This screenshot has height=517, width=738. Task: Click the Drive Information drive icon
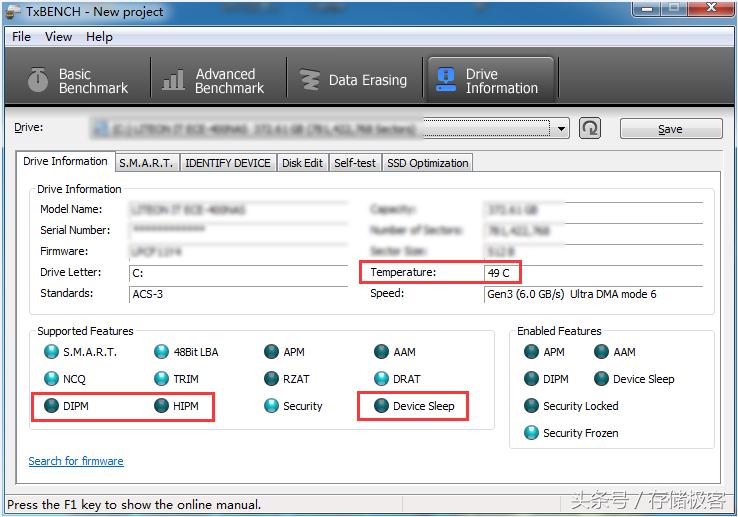coord(446,80)
